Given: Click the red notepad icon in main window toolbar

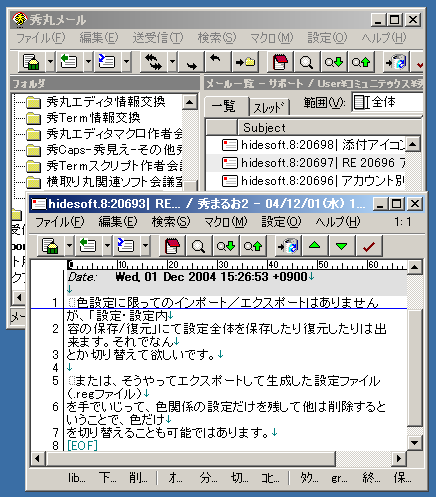Looking at the screenshot, I should pos(280,62).
